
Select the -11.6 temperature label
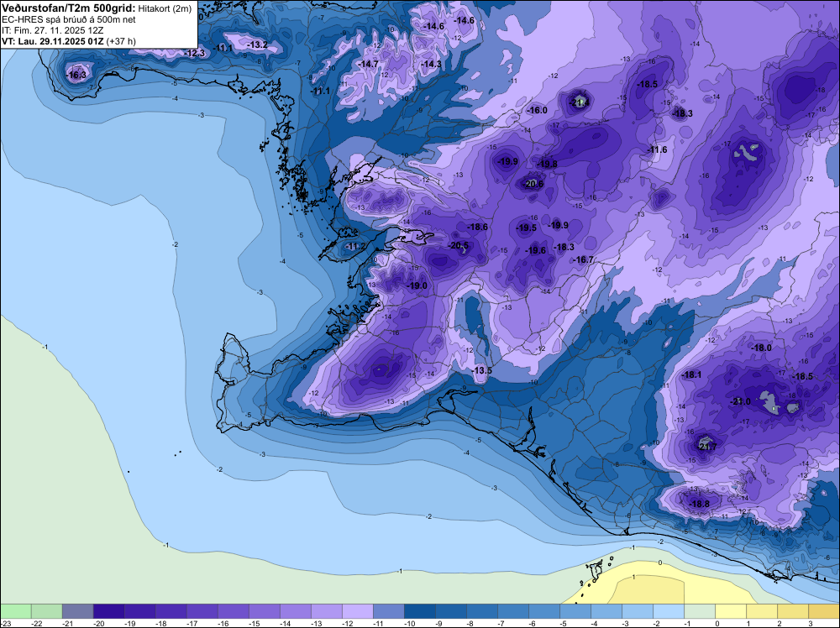pyautogui.click(x=658, y=149)
